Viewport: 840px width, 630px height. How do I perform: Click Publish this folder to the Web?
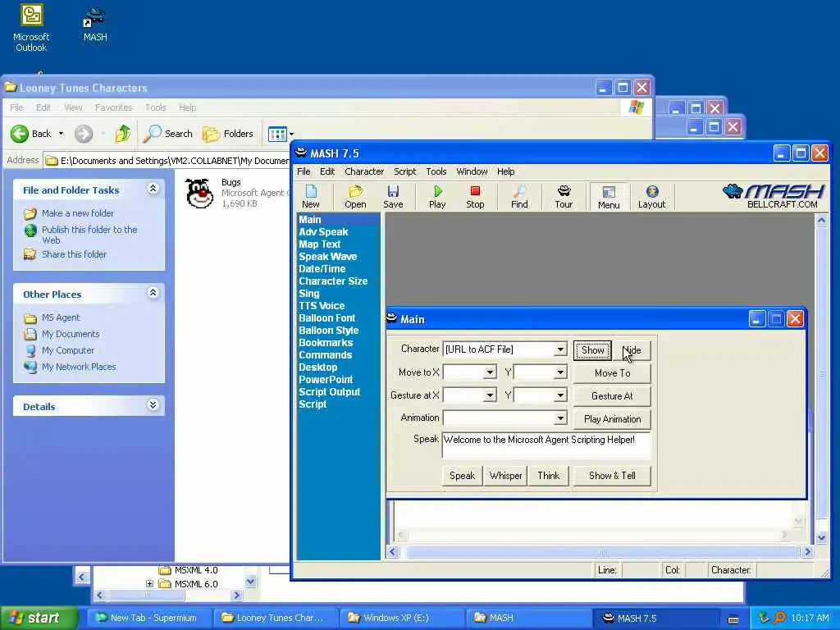click(89, 235)
